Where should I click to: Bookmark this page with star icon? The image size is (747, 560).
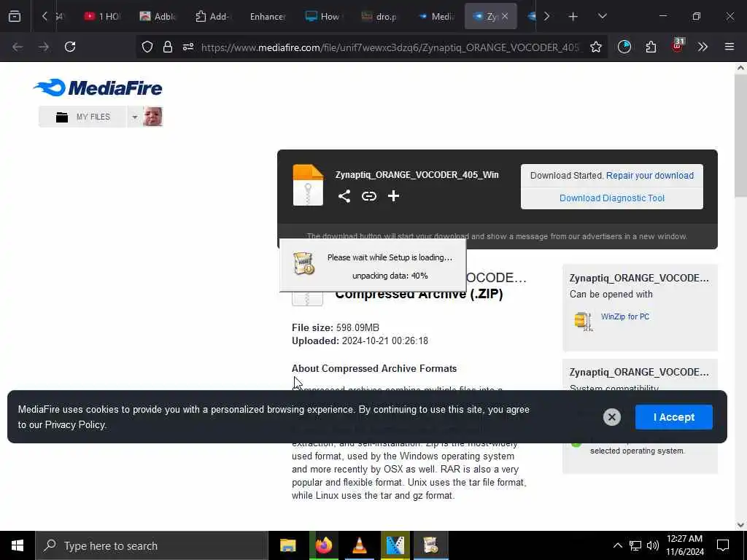pyautogui.click(x=595, y=47)
